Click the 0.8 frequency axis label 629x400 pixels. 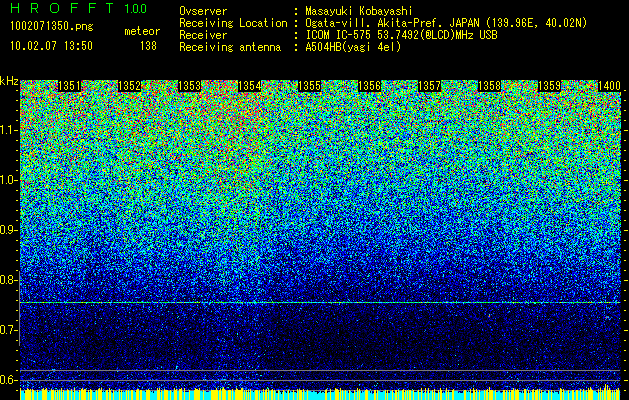tap(9, 280)
